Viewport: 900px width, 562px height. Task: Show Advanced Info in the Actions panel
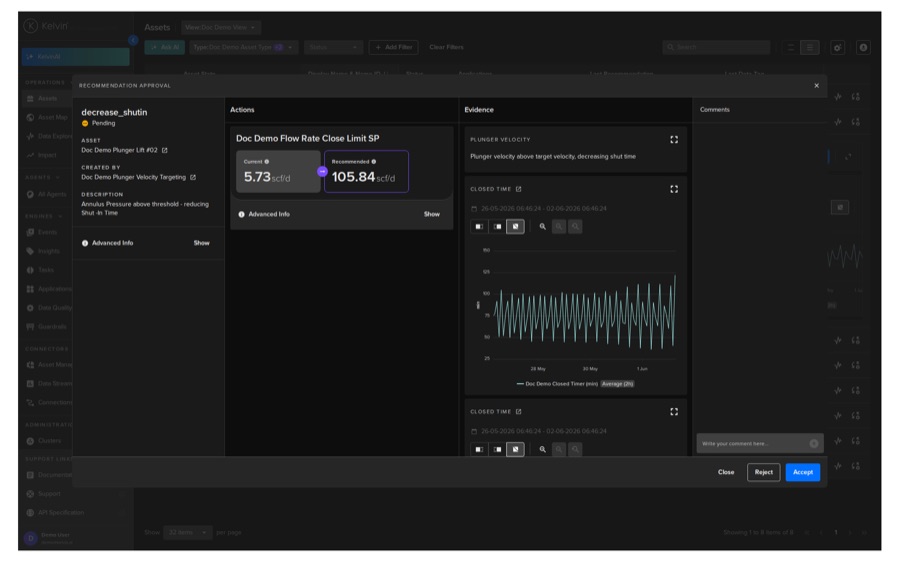(x=432, y=214)
